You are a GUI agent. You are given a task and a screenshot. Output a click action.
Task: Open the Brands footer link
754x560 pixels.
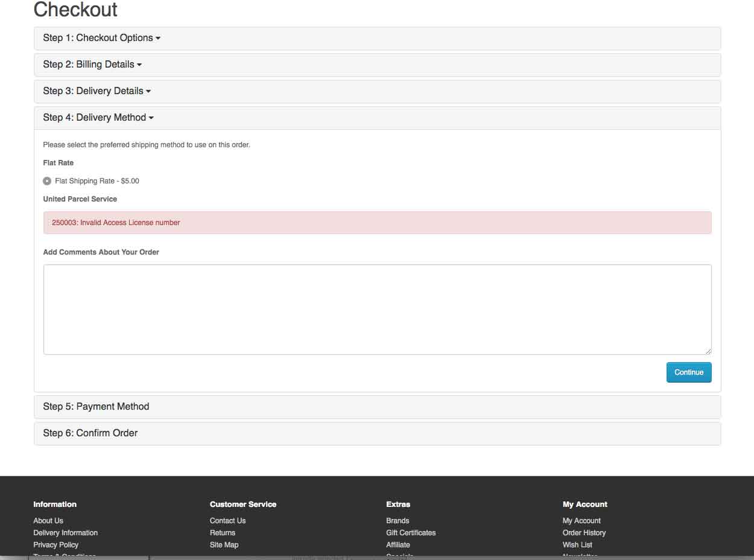click(x=398, y=521)
